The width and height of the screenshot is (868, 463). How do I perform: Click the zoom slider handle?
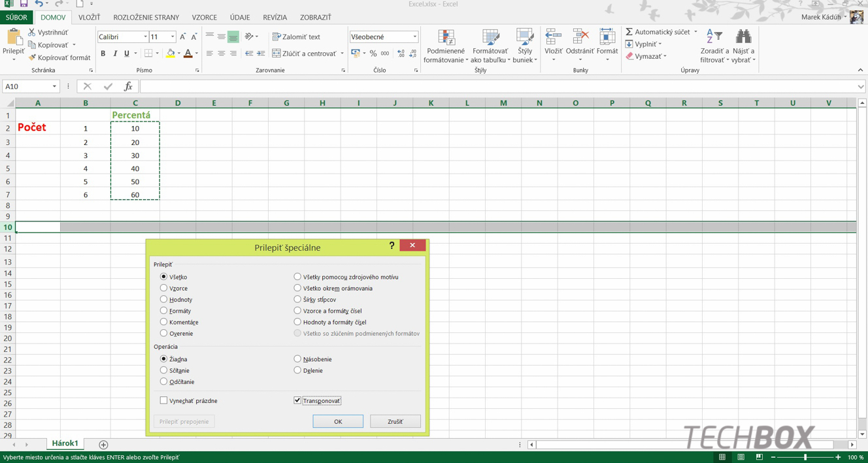pyautogui.click(x=805, y=457)
